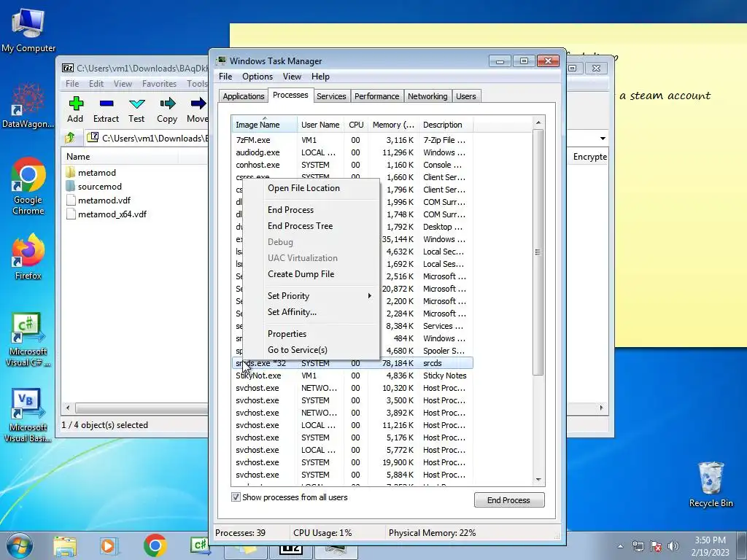Open Task Manager Options menu

point(258,76)
